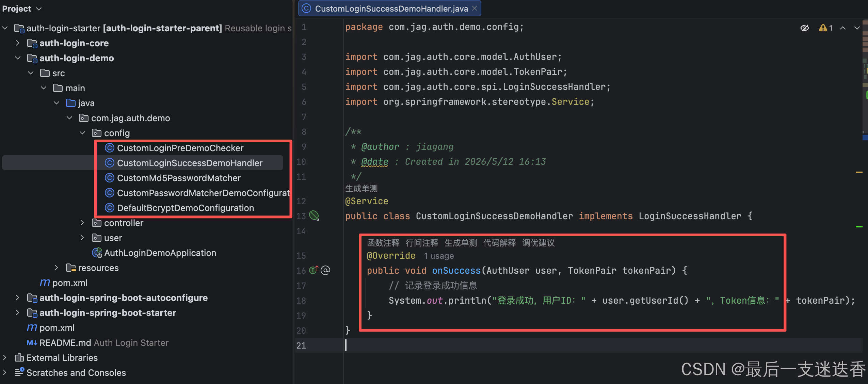
Task: Select CustomLoginSuccessDemoHandler in the tree
Action: 190,163
